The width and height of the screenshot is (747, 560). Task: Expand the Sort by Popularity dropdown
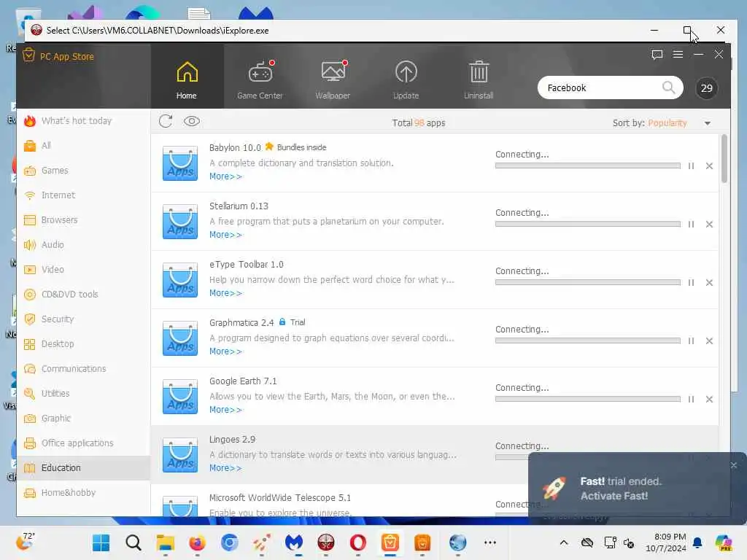click(x=708, y=123)
